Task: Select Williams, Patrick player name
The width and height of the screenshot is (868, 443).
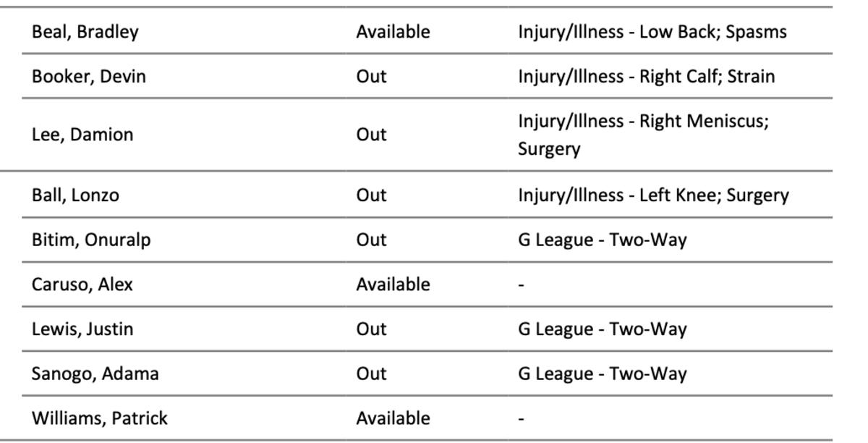Action: click(x=99, y=418)
